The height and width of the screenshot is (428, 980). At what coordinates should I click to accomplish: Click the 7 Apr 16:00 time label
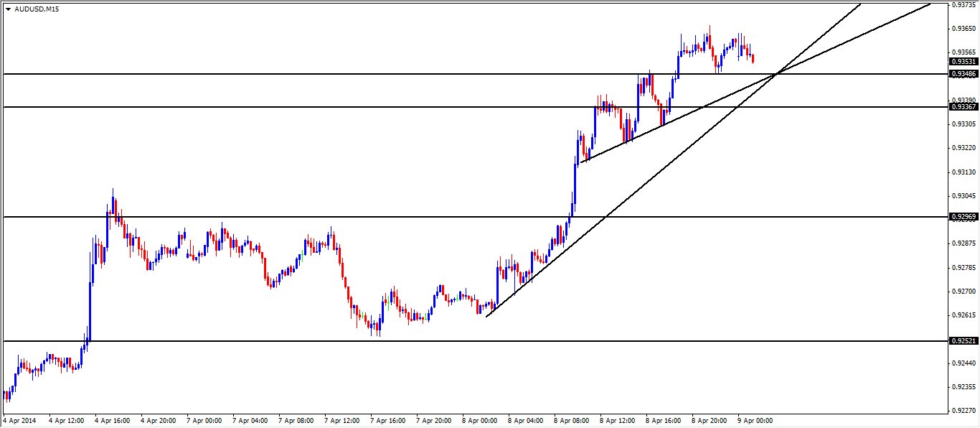pyautogui.click(x=388, y=421)
